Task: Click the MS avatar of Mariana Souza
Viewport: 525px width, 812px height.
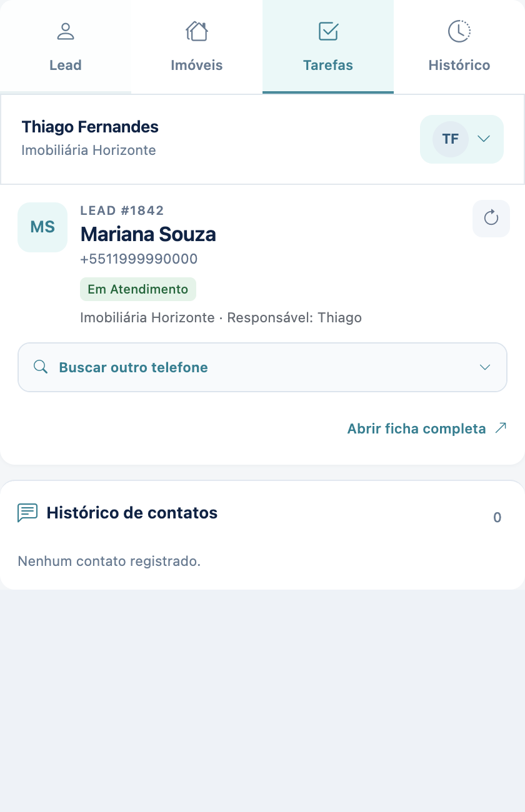Action: (x=42, y=227)
